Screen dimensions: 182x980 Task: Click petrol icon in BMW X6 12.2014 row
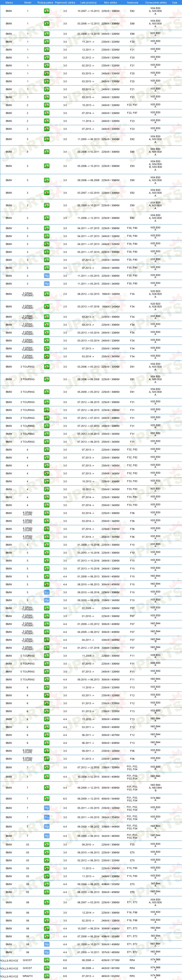click(x=46, y=913)
